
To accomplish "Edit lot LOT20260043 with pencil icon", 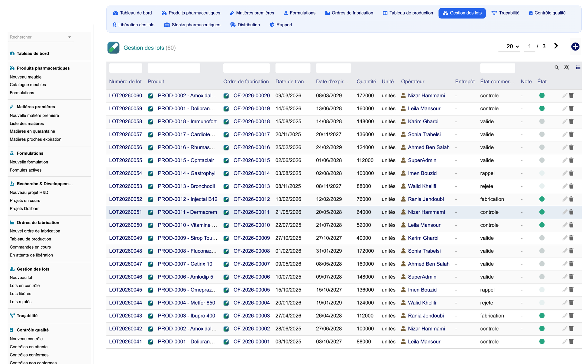I will click(564, 316).
